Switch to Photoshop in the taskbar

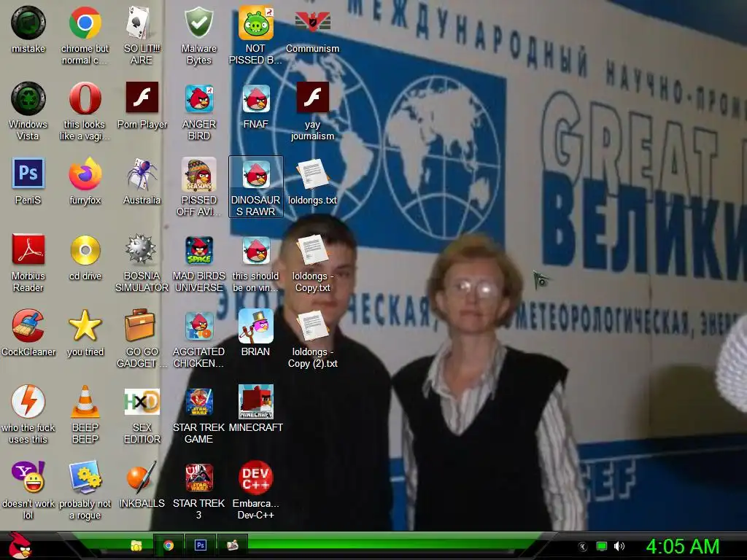(x=201, y=545)
